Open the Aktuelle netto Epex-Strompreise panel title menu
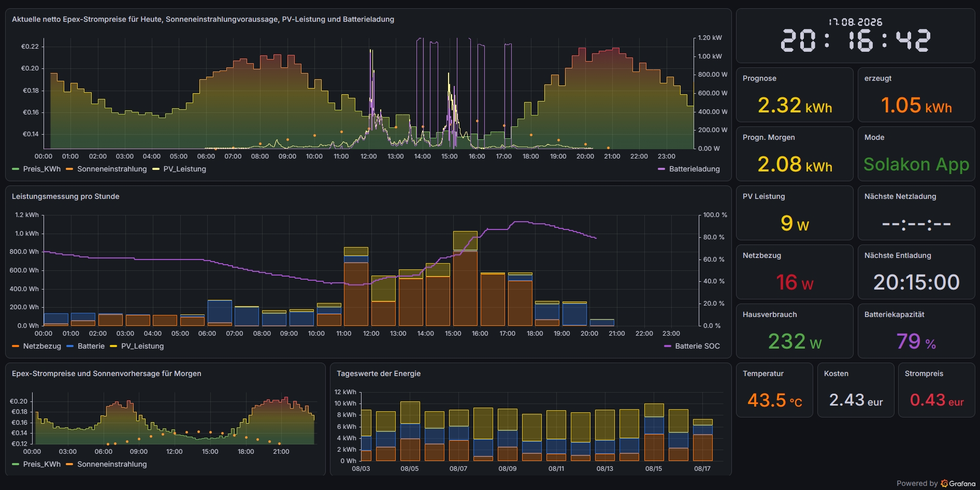Image resolution: width=980 pixels, height=490 pixels. (203, 19)
